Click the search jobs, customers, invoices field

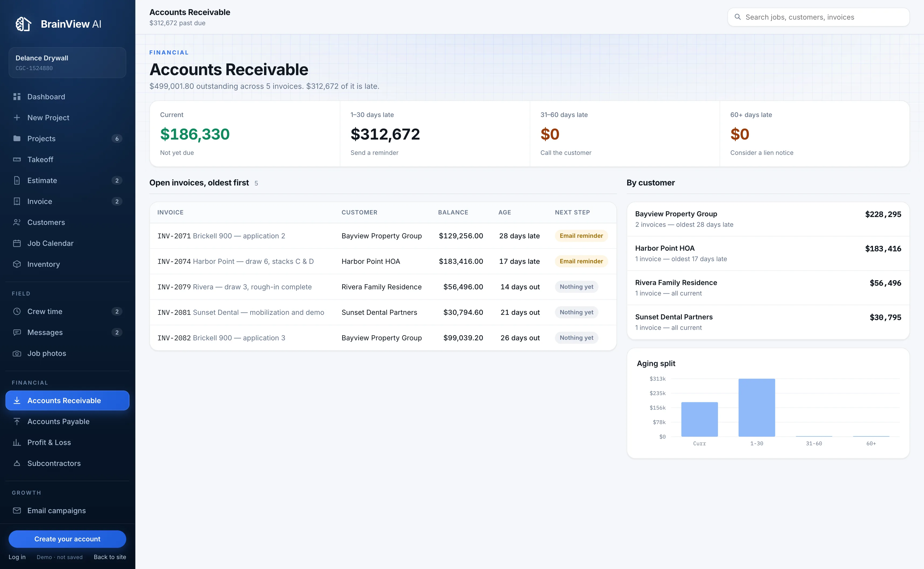coord(818,17)
